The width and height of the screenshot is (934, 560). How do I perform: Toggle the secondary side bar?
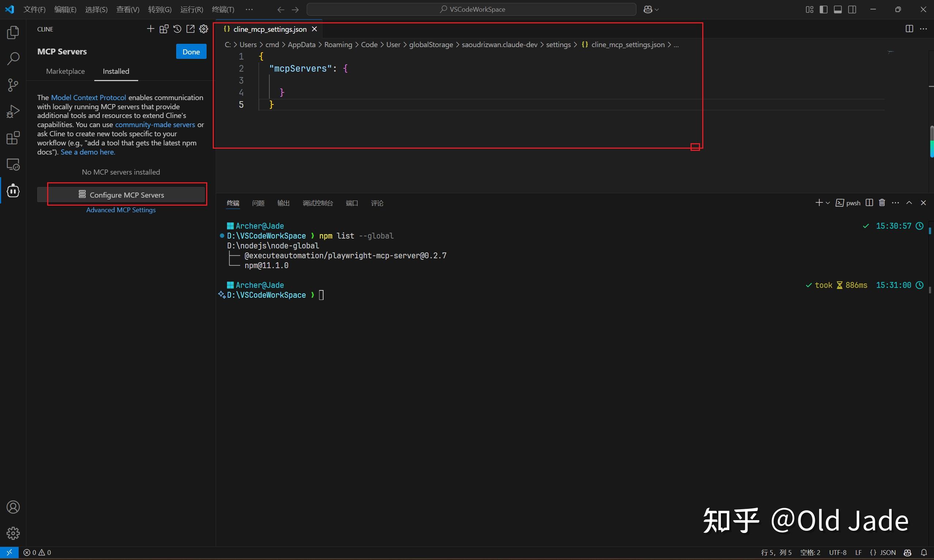[852, 9]
